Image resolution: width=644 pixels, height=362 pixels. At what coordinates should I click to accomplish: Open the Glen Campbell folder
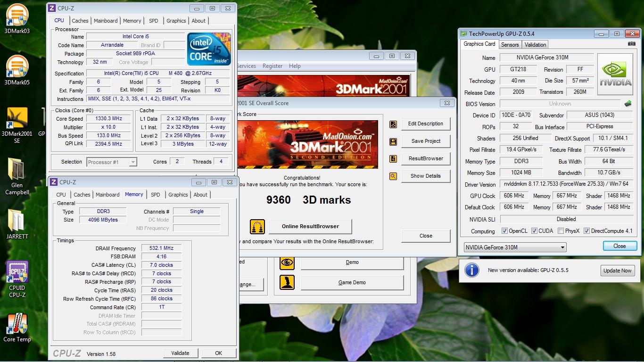point(17,176)
